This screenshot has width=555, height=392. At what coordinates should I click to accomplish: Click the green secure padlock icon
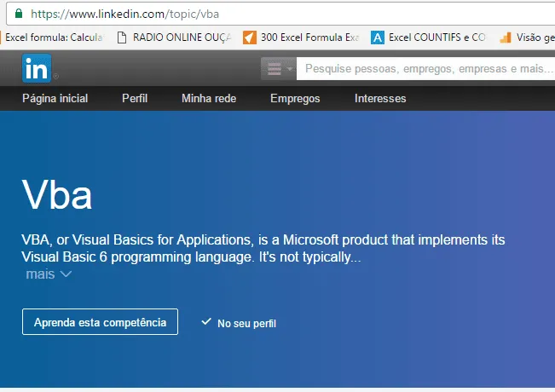(19, 14)
